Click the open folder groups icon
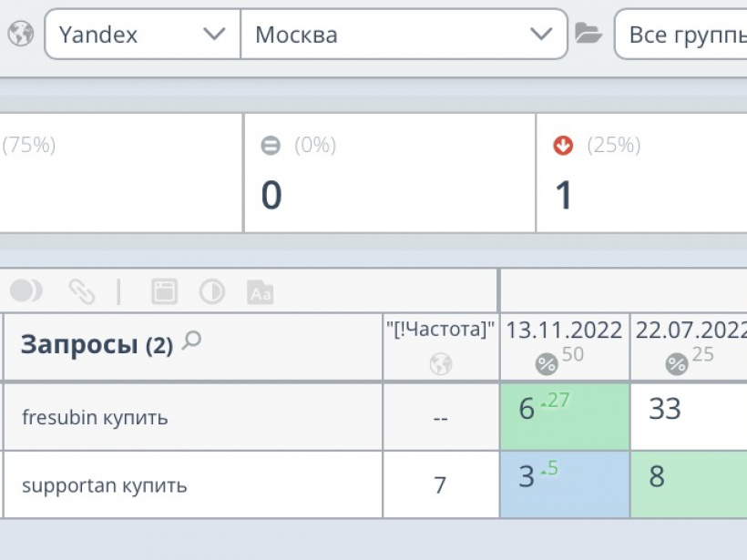Image resolution: width=747 pixels, height=560 pixels. [588, 35]
